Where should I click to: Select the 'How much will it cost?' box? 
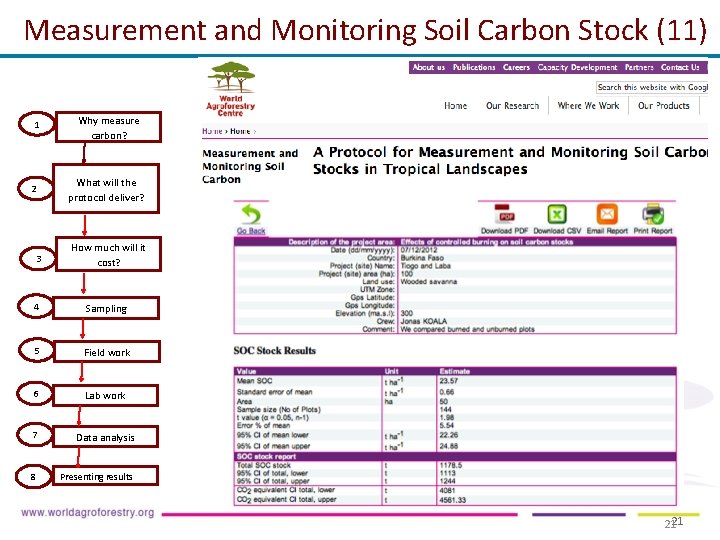pyautogui.click(x=108, y=254)
